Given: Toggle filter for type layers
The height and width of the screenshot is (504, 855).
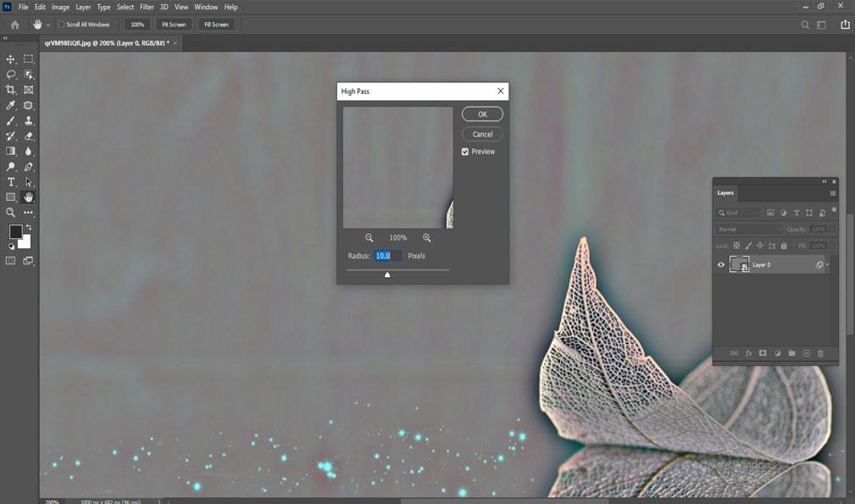Looking at the screenshot, I should pos(797,213).
